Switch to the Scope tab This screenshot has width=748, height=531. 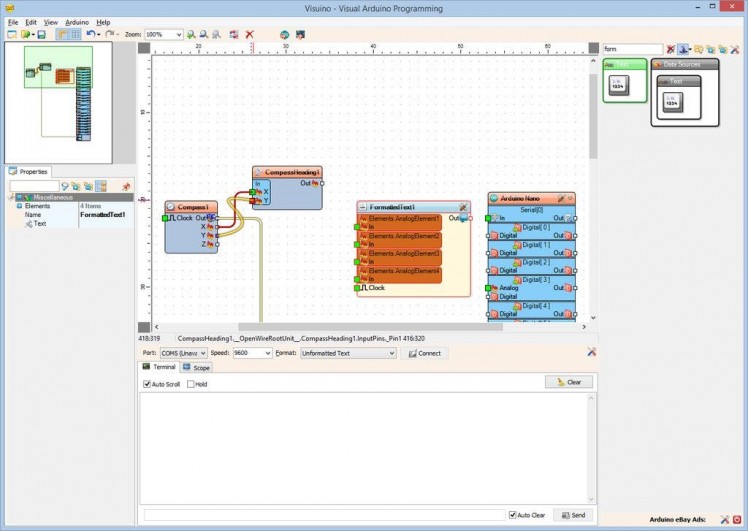(x=196, y=368)
